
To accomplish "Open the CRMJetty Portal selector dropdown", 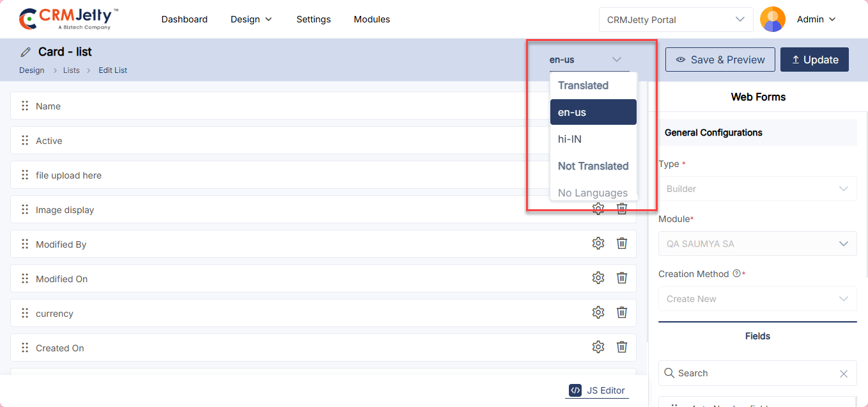I will pyautogui.click(x=676, y=20).
